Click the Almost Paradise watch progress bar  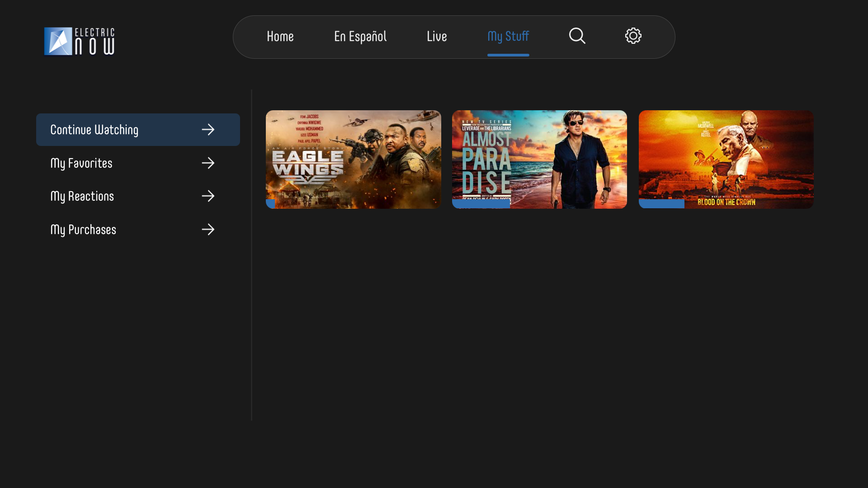click(x=481, y=204)
